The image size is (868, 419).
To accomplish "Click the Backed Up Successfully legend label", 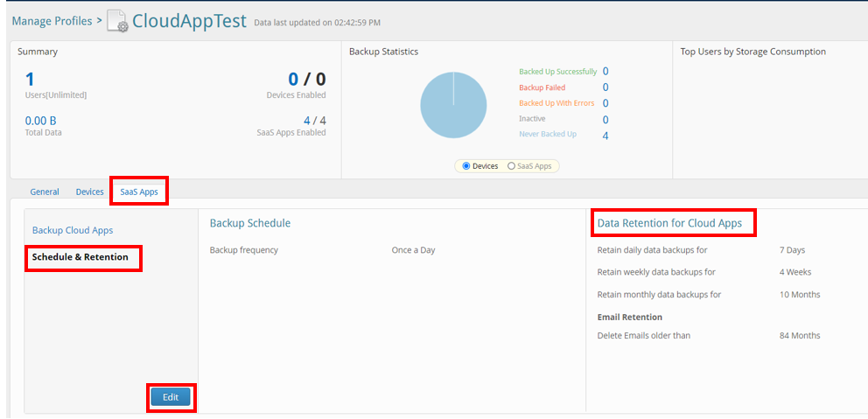I will [x=558, y=72].
